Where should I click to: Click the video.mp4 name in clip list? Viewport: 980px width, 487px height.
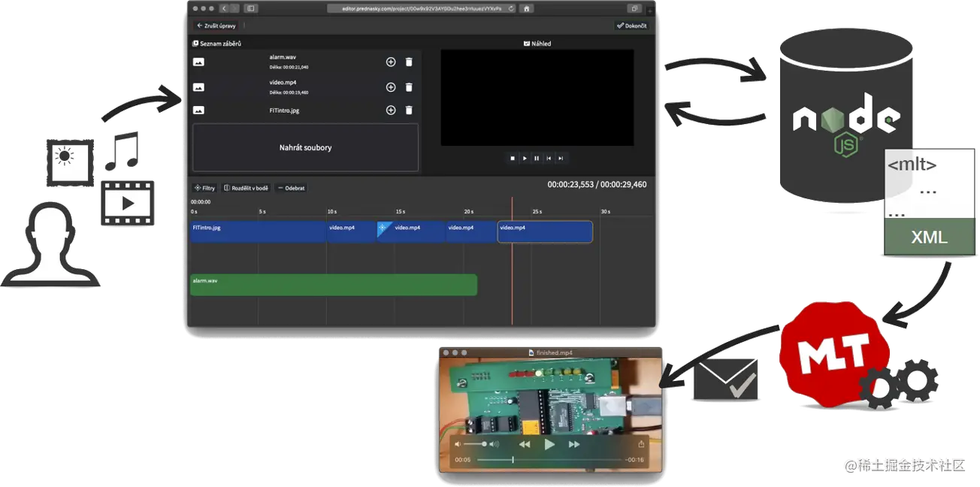(x=283, y=82)
